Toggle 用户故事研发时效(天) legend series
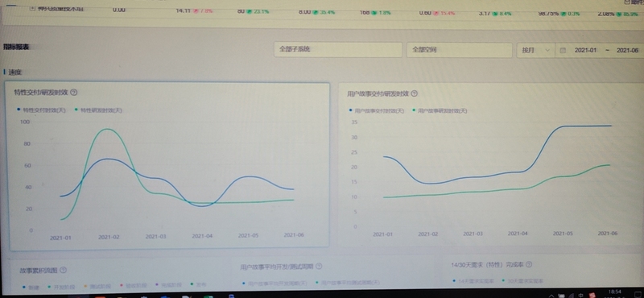Image resolution: width=644 pixels, height=298 pixels. click(x=440, y=110)
